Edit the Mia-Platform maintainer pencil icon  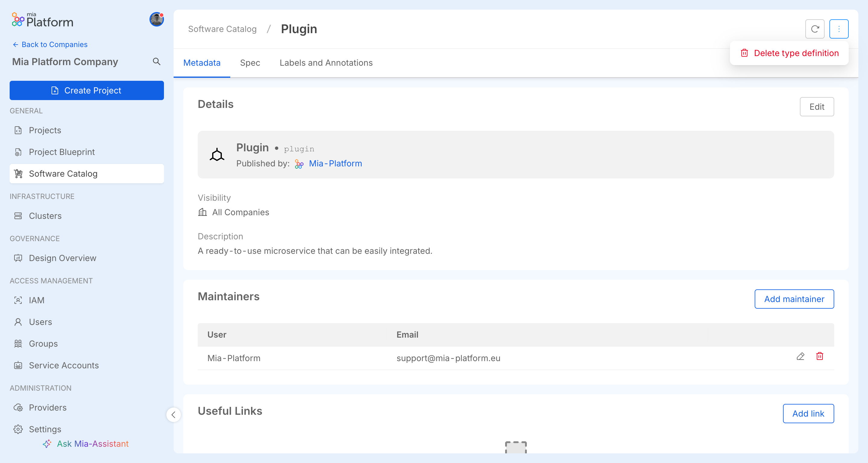tap(800, 356)
